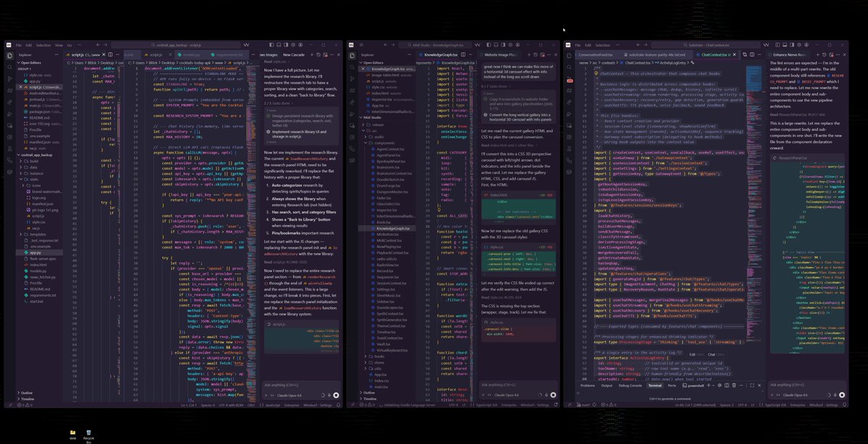
Task: Click send button in left window Cascade input
Action: (x=336, y=395)
